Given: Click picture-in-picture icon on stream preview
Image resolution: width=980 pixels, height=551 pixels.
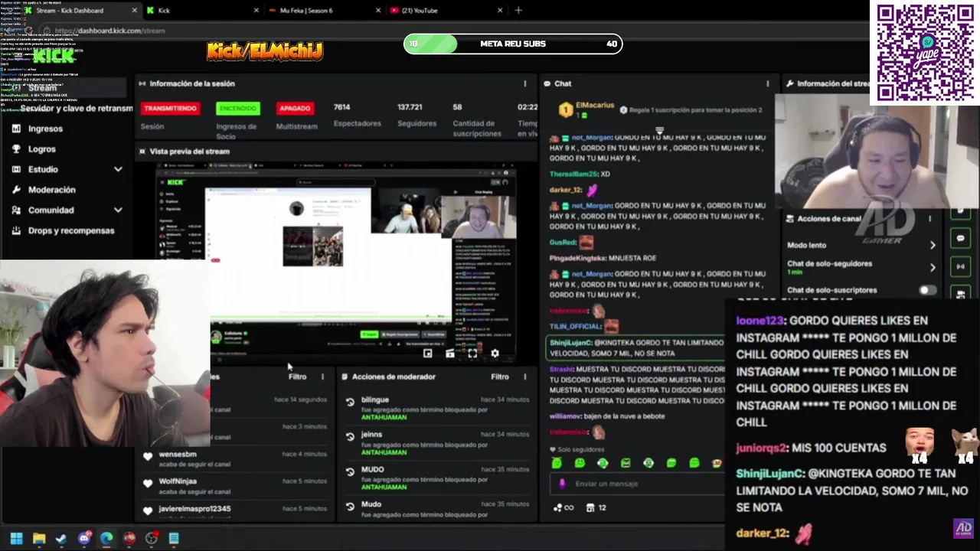Looking at the screenshot, I should 428,353.
